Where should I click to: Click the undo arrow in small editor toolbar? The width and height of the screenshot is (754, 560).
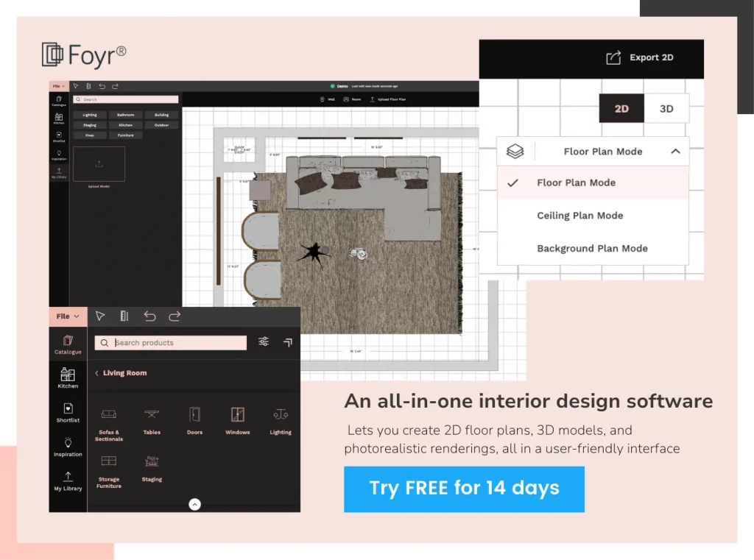point(102,86)
